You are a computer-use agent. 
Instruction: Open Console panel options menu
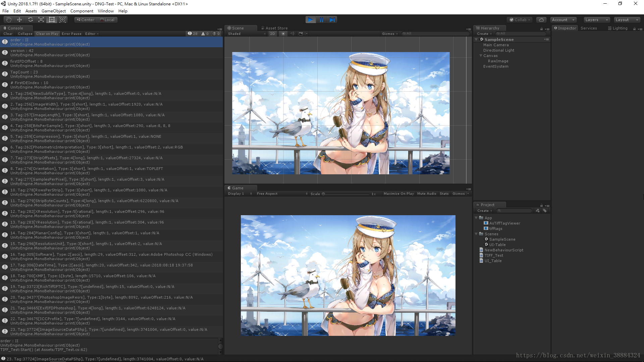pyautogui.click(x=220, y=29)
